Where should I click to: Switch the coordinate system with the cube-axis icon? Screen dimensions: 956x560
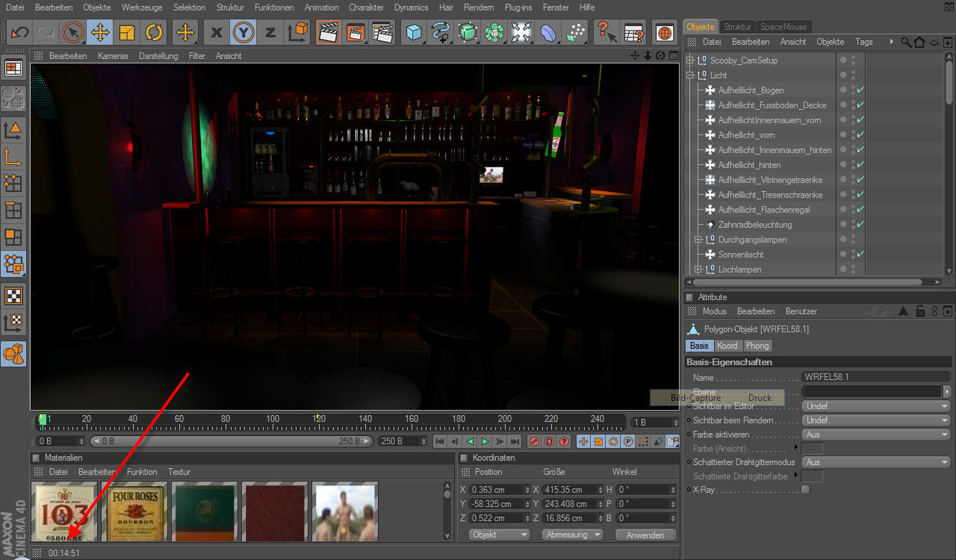tap(298, 32)
